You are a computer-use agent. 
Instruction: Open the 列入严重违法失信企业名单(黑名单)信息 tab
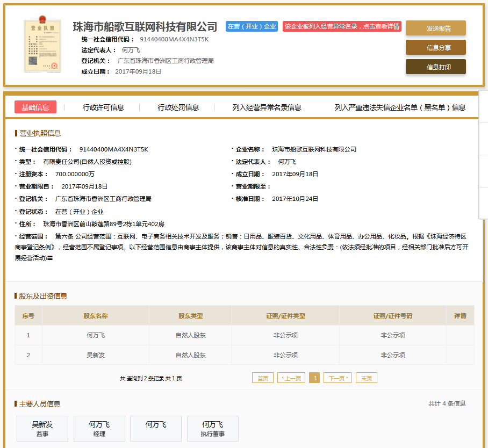pos(400,107)
